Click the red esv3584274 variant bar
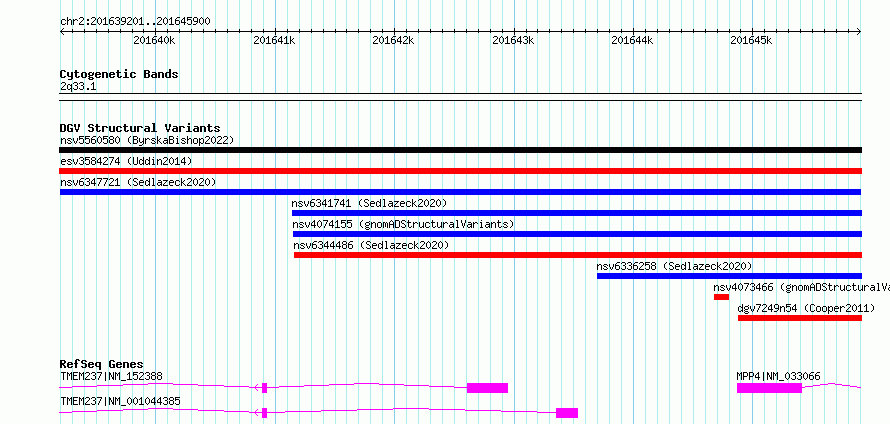The width and height of the screenshot is (890, 424). point(460,171)
